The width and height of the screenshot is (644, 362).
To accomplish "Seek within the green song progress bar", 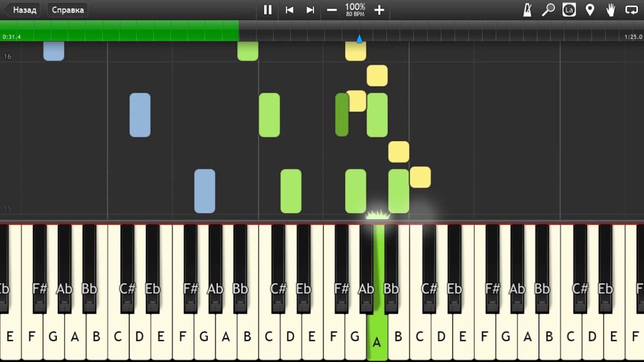I will 119,30.
